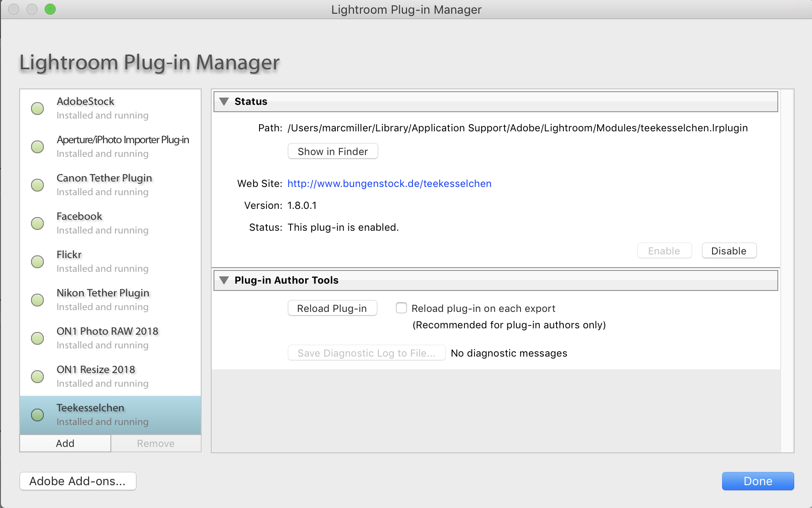The image size is (812, 508).
Task: Click the Canon Tether Plugin status dot
Action: [x=37, y=185]
